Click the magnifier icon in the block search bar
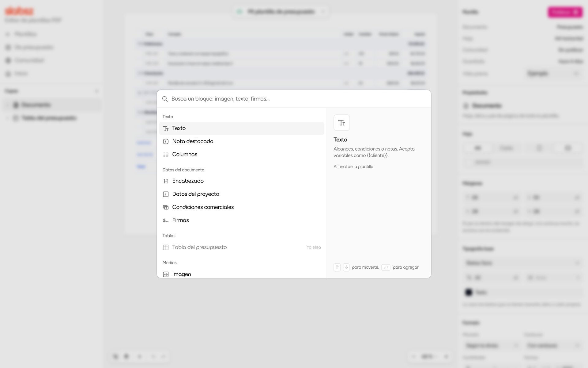 coord(165,99)
